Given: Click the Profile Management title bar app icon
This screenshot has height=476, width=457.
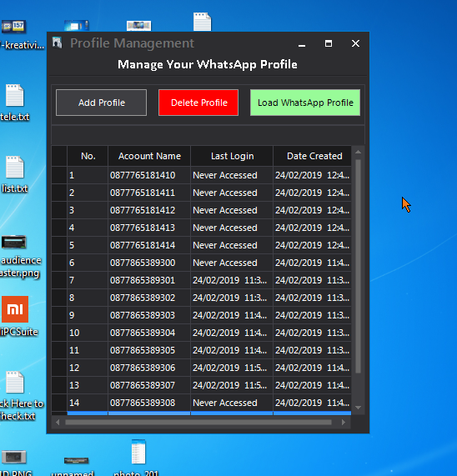Looking at the screenshot, I should pos(57,43).
